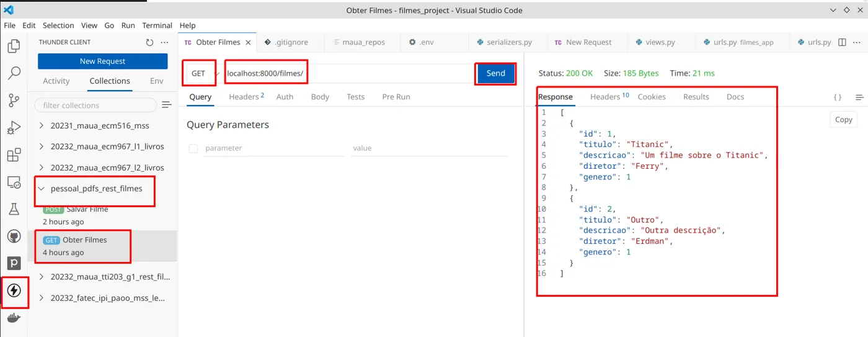
Task: Open editor more actions ellipsis at top right
Action: pyautogui.click(x=857, y=42)
